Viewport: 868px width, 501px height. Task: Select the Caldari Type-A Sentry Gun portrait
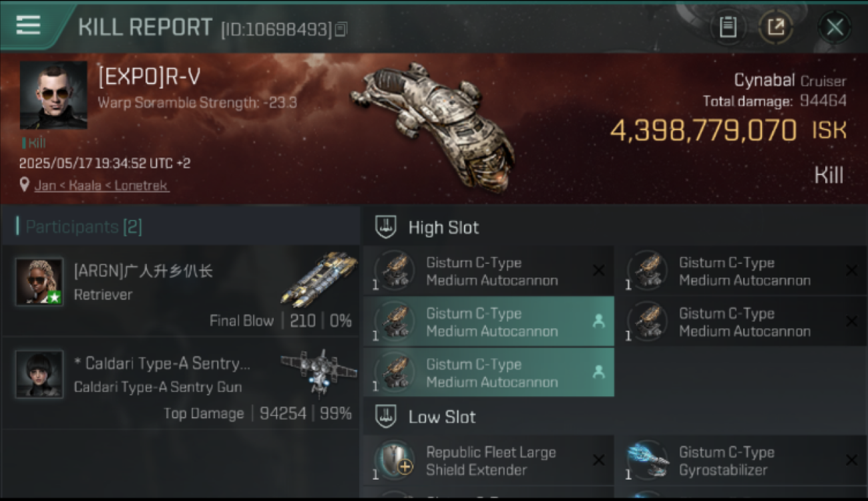point(39,374)
